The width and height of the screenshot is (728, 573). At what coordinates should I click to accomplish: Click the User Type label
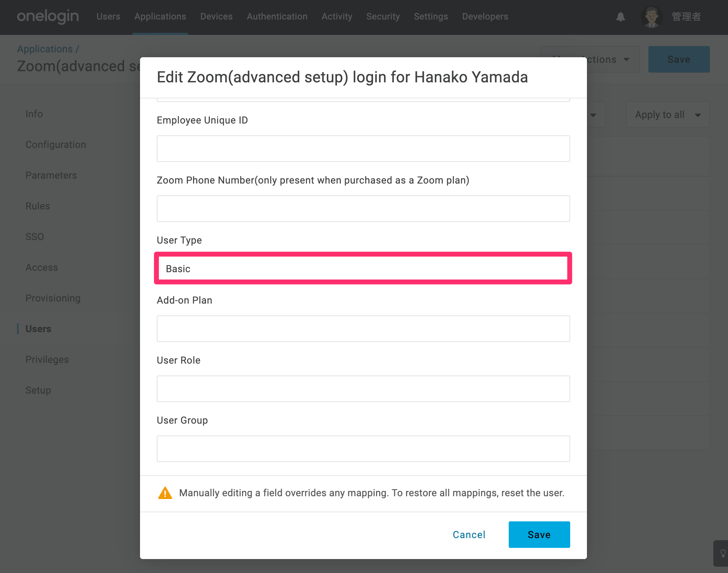pos(179,240)
